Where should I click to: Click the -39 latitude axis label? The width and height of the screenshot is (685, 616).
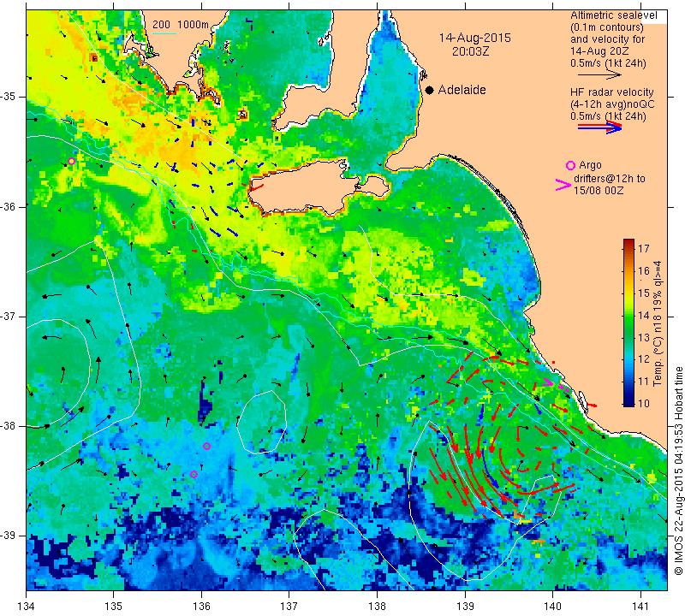10,536
